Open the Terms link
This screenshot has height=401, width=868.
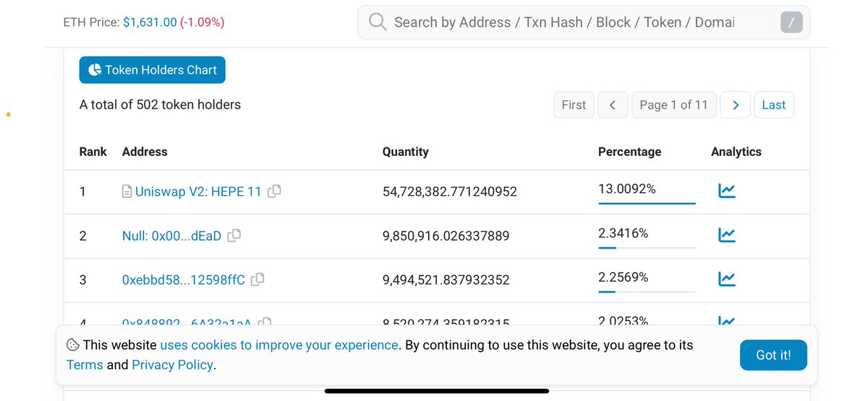85,365
